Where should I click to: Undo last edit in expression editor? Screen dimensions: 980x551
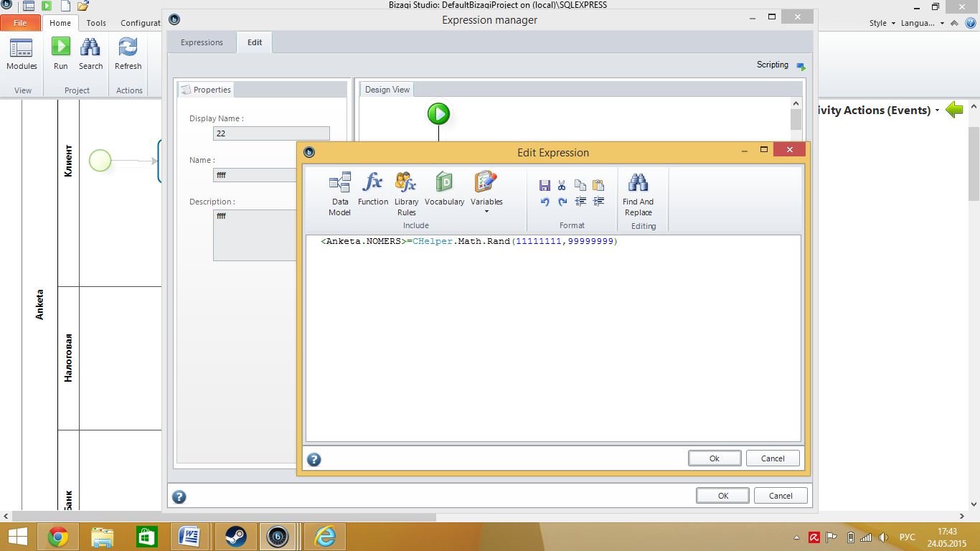[545, 202]
